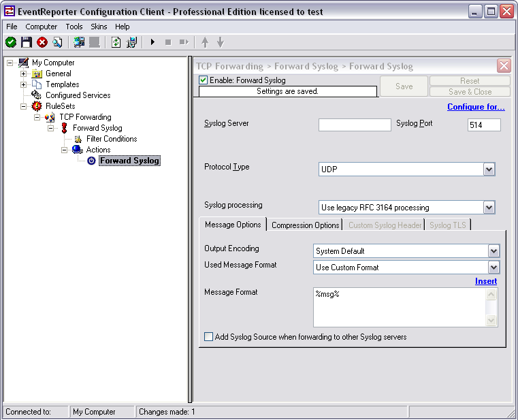The height and width of the screenshot is (420, 518).
Task: Click the floppy disk save toolbar icon
Action: (27, 42)
